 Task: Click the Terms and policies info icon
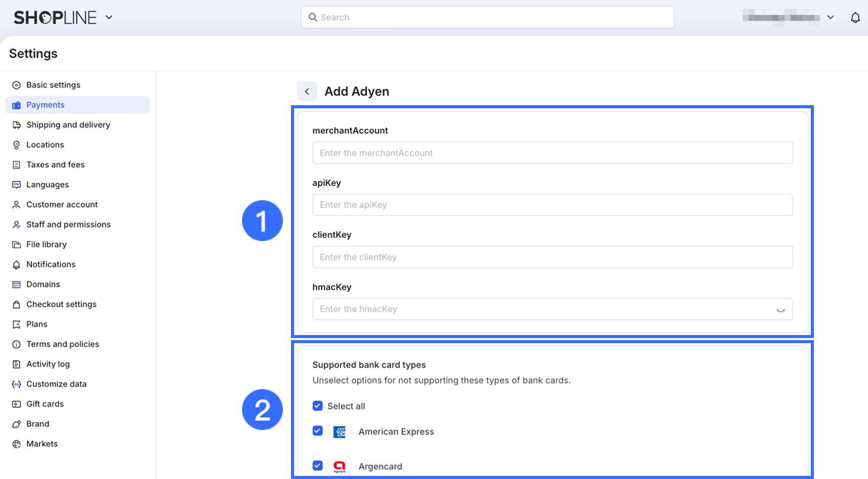click(16, 344)
